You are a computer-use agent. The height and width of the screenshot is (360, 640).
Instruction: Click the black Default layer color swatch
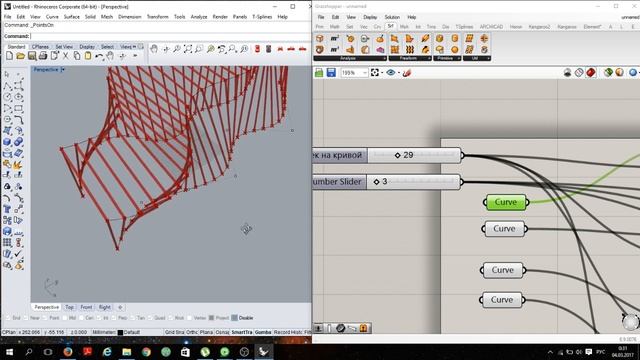tap(120, 332)
